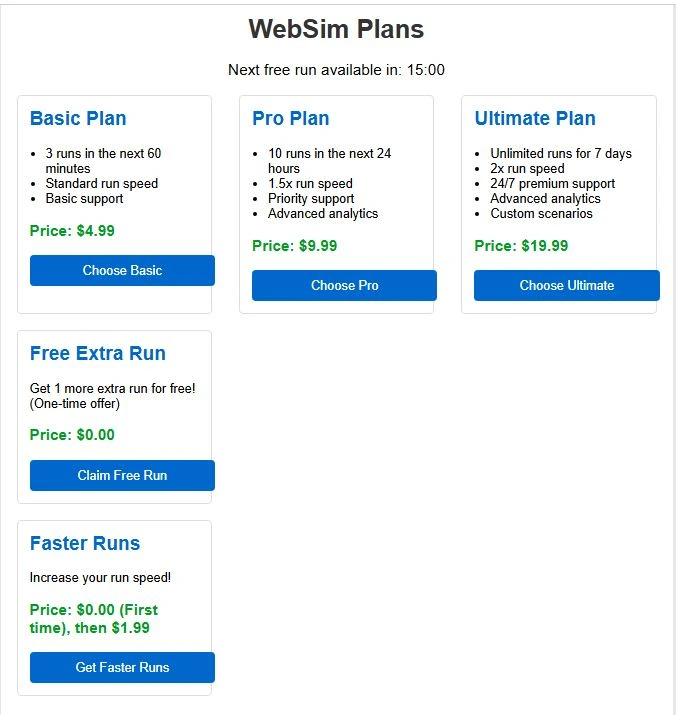This screenshot has width=676, height=715.
Task: Claim the free extra run
Action: (x=122, y=475)
